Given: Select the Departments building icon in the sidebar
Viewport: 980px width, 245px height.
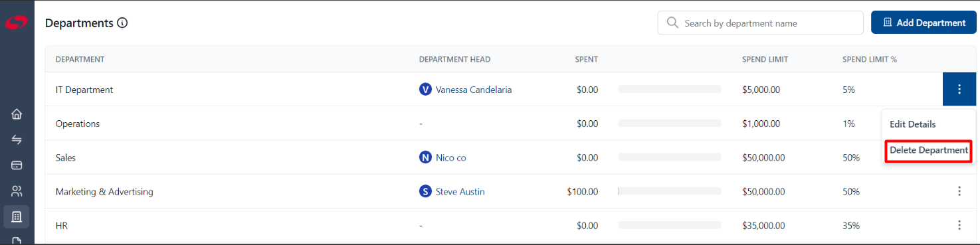Looking at the screenshot, I should coord(17,216).
